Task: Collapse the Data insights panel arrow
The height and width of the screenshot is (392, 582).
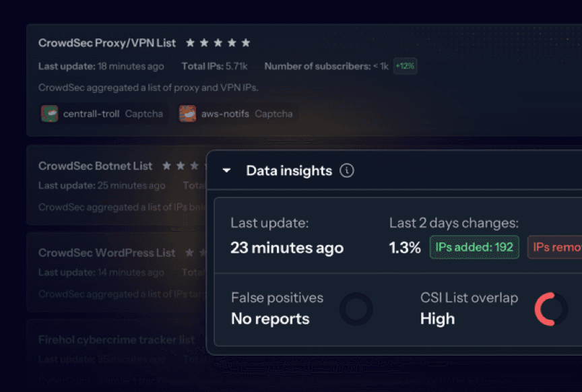Action: (x=227, y=171)
